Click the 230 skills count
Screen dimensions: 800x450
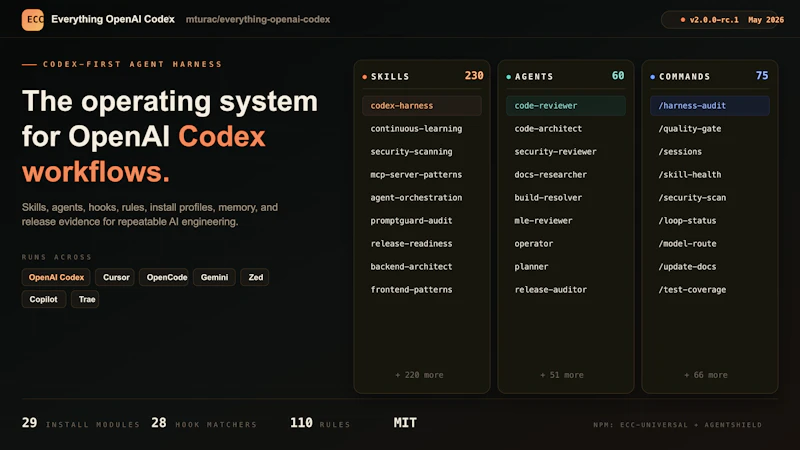pos(473,76)
